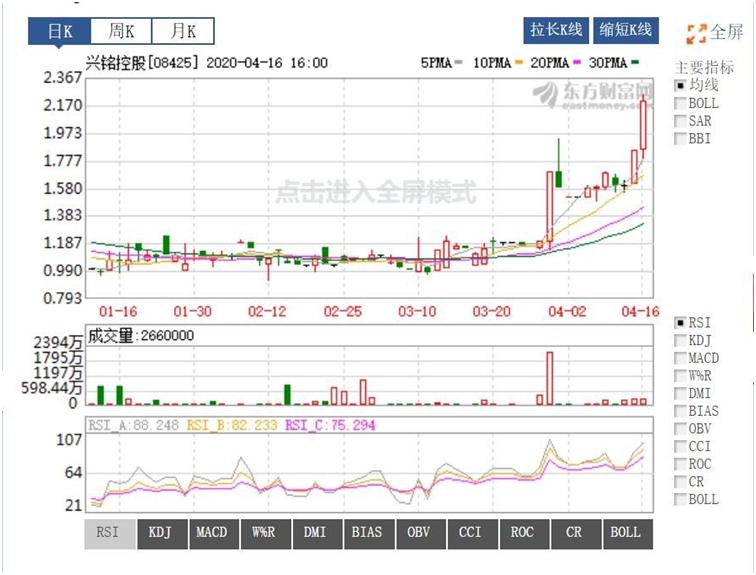Viewport: 756px width, 575px height.
Task: Click the 04-16 date label on axis
Action: coord(641,311)
